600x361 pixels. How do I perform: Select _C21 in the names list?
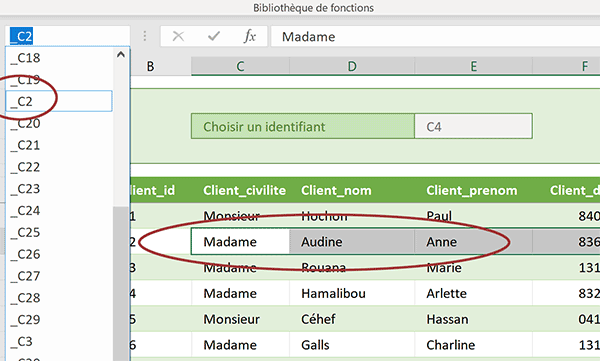coord(59,145)
